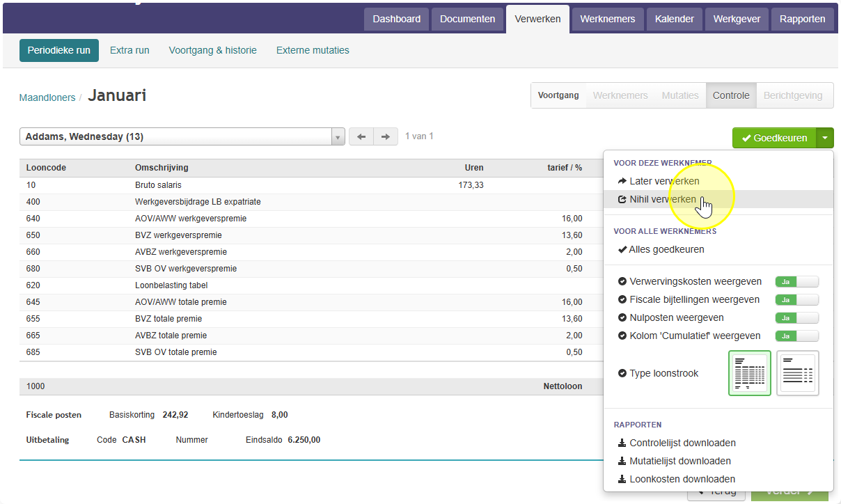Switch to Extra run subtab
The height and width of the screenshot is (504, 841).
click(x=129, y=51)
